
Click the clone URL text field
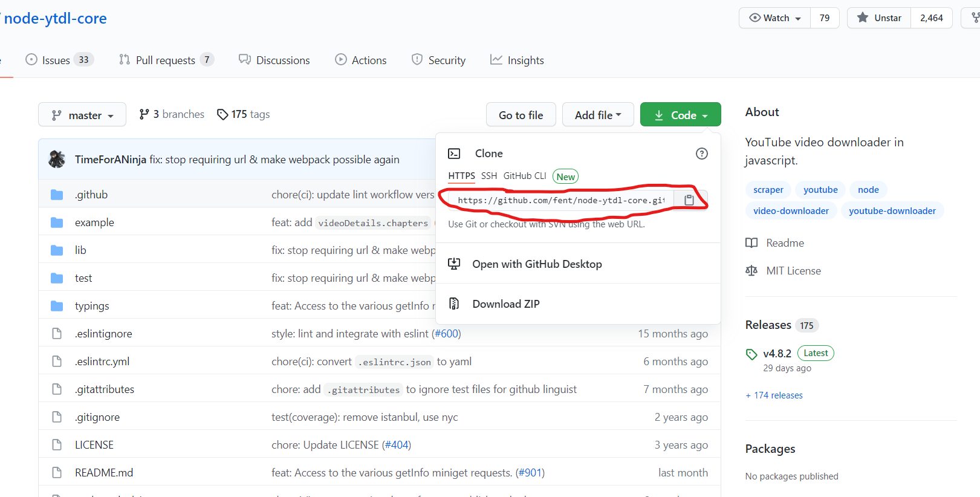click(561, 200)
